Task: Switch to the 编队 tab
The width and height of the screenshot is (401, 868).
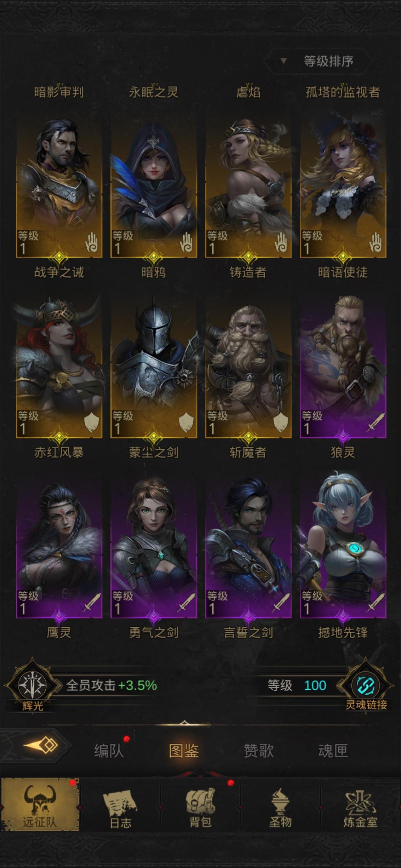Action: click(109, 750)
